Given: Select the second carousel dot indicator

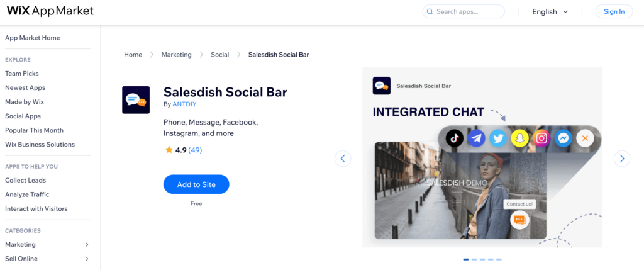Looking at the screenshot, I should click(474, 259).
